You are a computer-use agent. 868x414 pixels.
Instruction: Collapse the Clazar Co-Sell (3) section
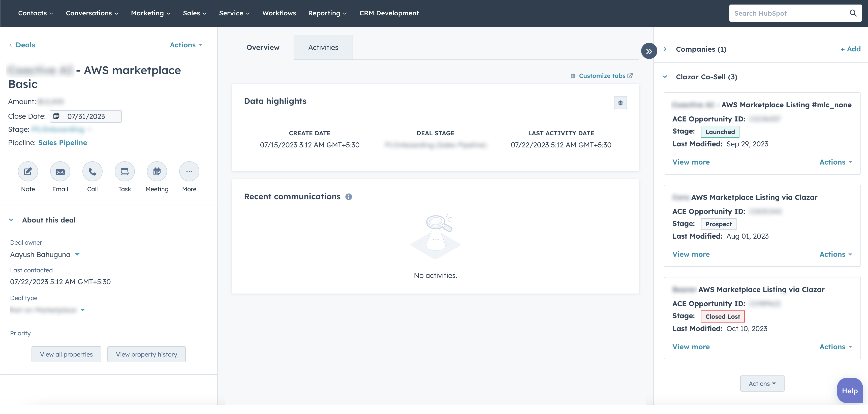tap(665, 77)
